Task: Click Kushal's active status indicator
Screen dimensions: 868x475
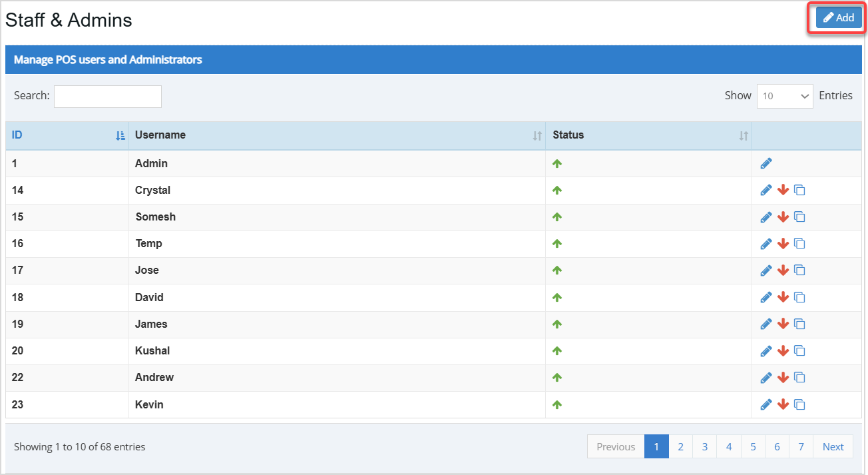Action: tap(556, 350)
